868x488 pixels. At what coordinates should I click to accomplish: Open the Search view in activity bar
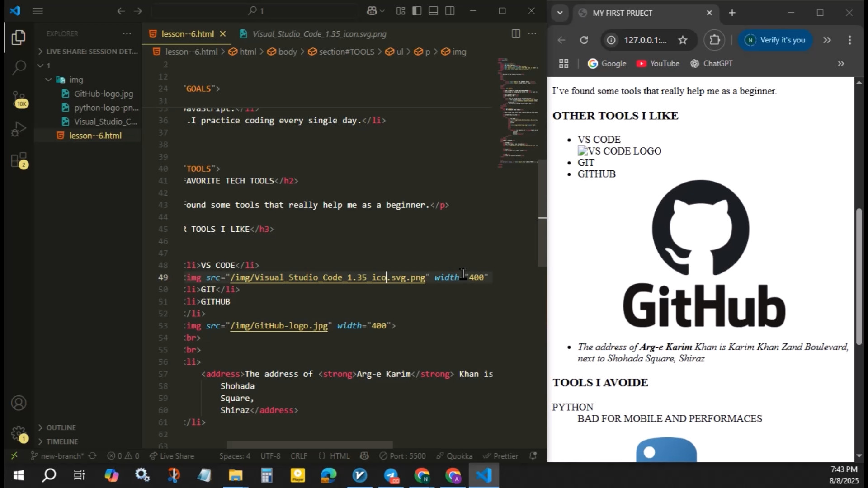point(19,68)
